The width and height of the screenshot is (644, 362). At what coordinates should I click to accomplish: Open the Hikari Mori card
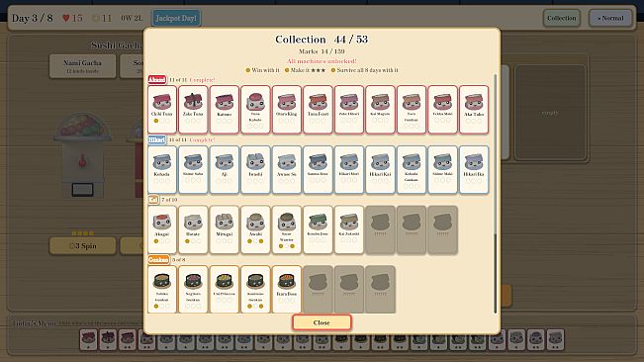click(349, 169)
